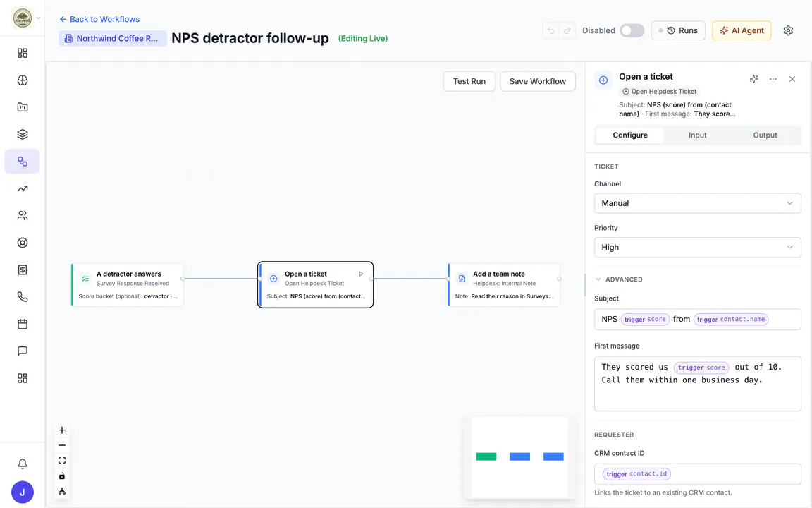Viewport: 812px width, 508px height.
Task: Open the three-dot more options in panel
Action: point(773,79)
